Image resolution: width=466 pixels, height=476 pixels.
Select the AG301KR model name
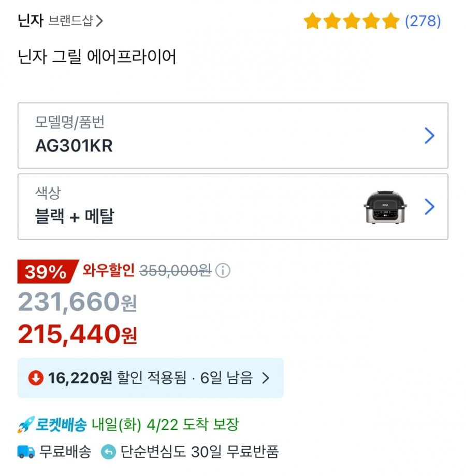(74, 146)
